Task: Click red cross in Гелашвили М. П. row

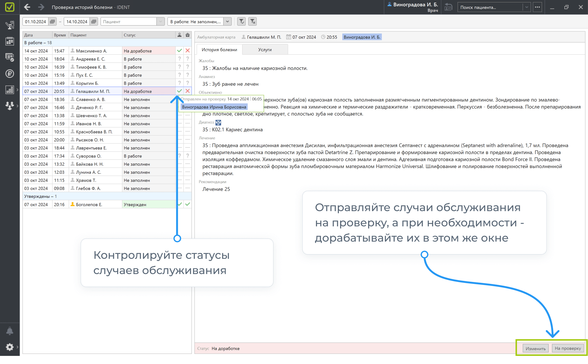Action: coord(187,91)
